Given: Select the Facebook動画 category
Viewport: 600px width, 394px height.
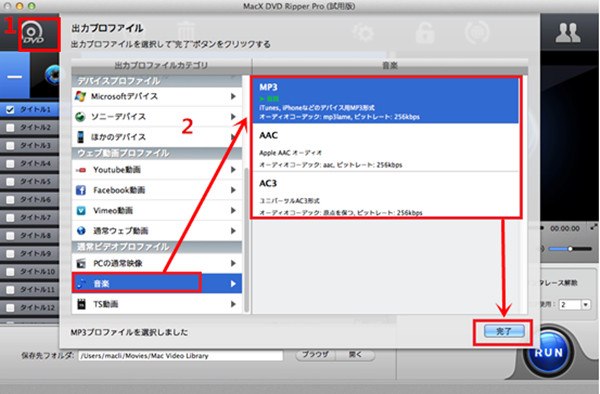Looking at the screenshot, I should point(157,190).
